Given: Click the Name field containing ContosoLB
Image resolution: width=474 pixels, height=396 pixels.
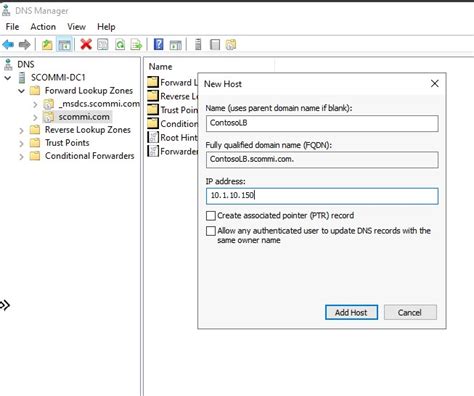Looking at the screenshot, I should [x=322, y=123].
